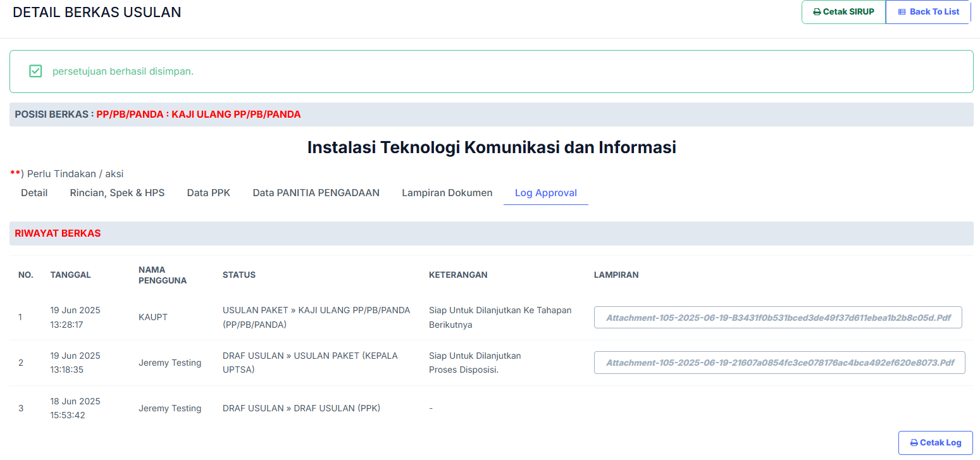Viewport: 980px width, 460px height.
Task: Open the Lampiran Dokumen tab
Action: [447, 193]
